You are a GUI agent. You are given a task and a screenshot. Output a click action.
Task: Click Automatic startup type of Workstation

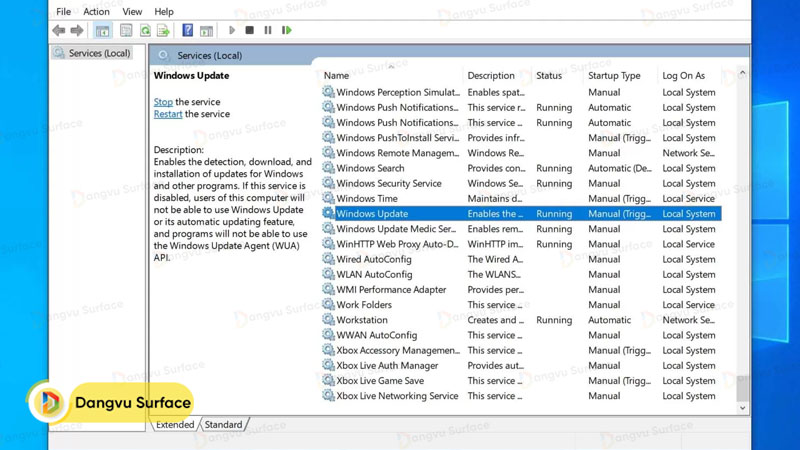[610, 319]
